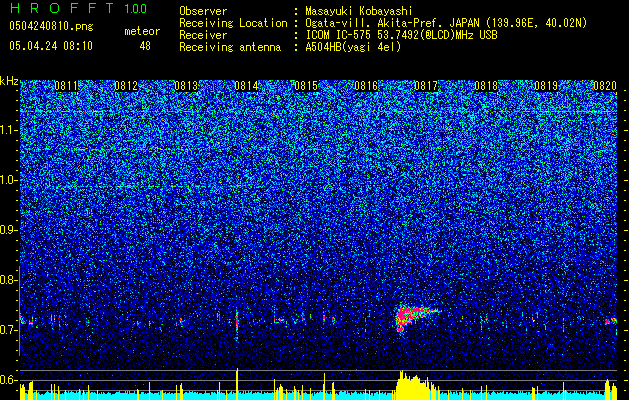This screenshot has width=629, height=400.
Task: Click the Receiving Location line text
Action: [x=446, y=23]
